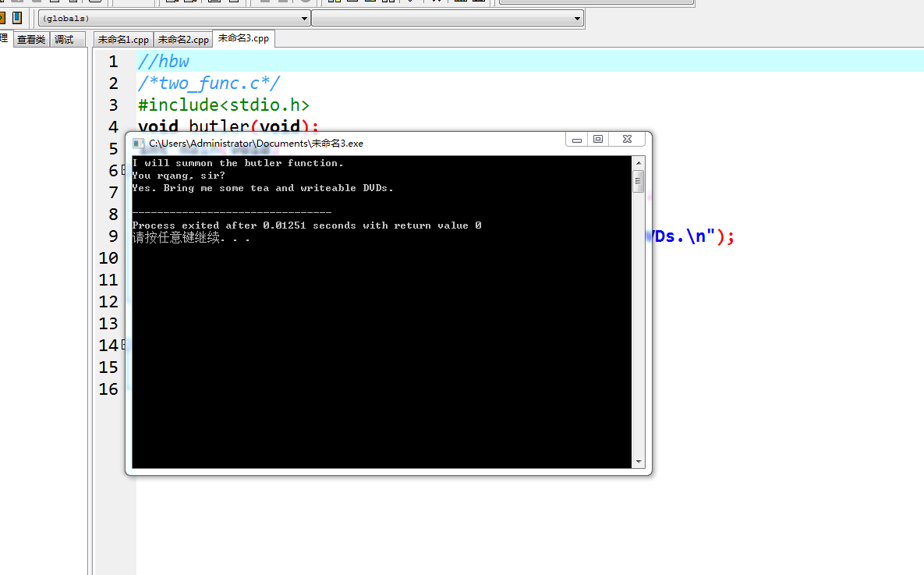Click the #include<stdio.h> line
Image resolution: width=924 pixels, height=575 pixels.
click(223, 105)
